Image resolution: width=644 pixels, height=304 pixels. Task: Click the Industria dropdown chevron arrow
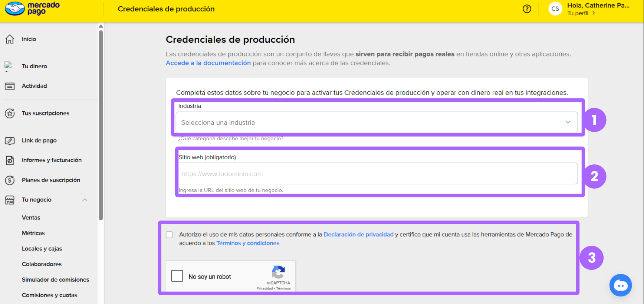(x=568, y=122)
